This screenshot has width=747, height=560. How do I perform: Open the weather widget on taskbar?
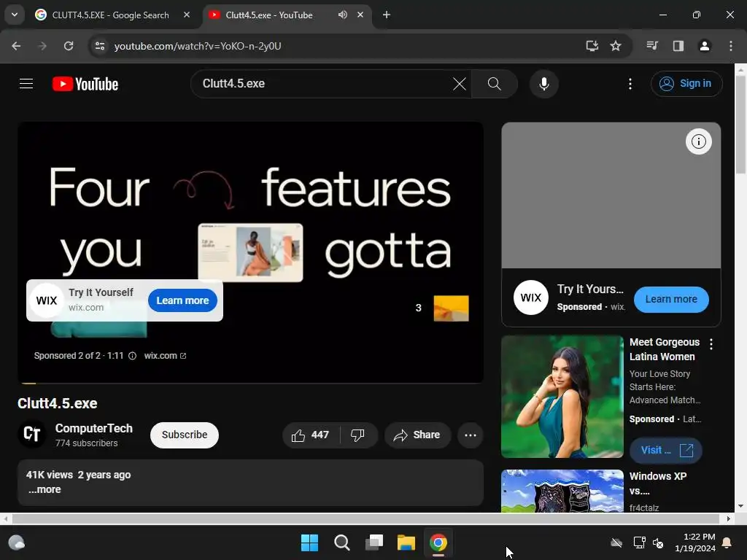click(x=17, y=542)
